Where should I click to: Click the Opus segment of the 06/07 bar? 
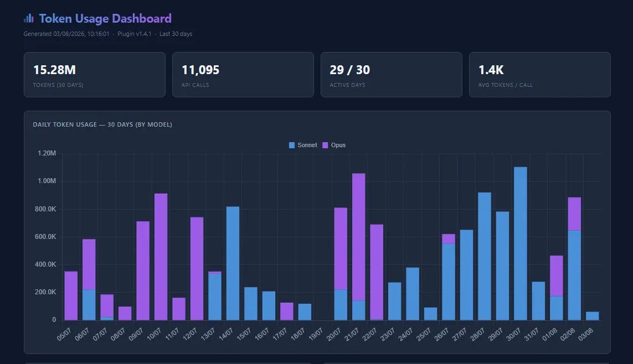89,264
